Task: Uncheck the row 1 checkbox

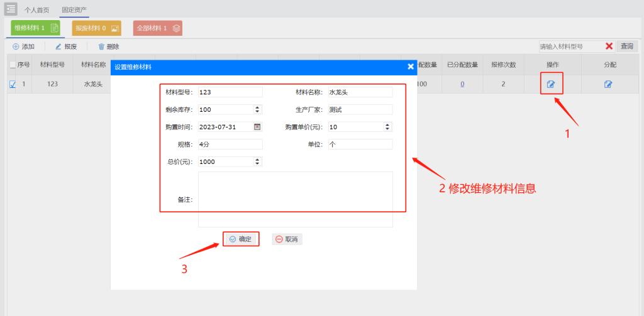Action: [x=13, y=84]
